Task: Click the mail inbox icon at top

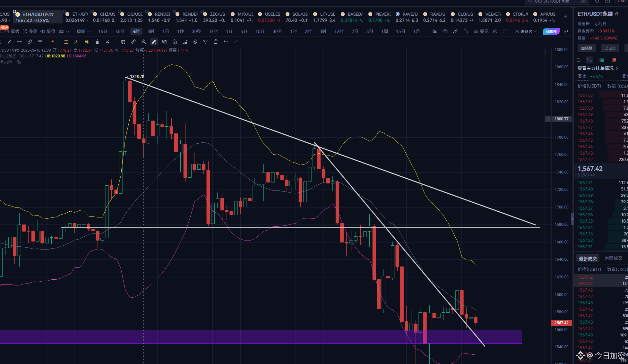Action: [x=607, y=1]
